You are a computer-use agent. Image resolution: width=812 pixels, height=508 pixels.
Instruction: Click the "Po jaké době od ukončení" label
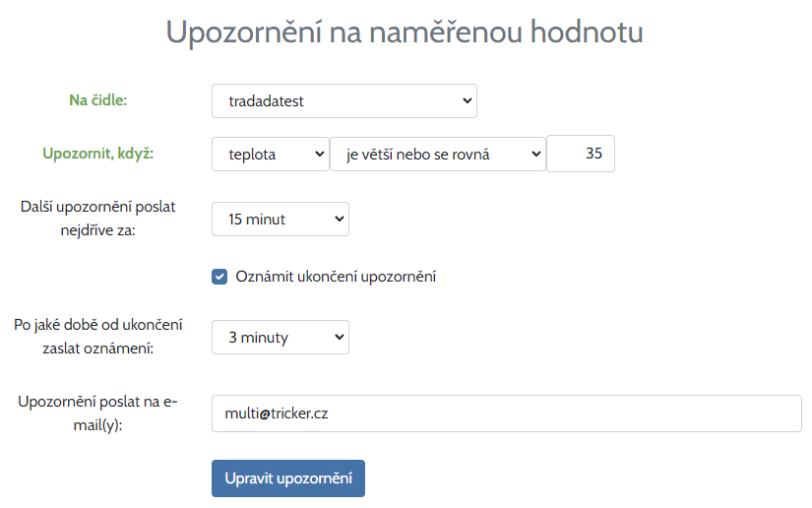point(98,325)
